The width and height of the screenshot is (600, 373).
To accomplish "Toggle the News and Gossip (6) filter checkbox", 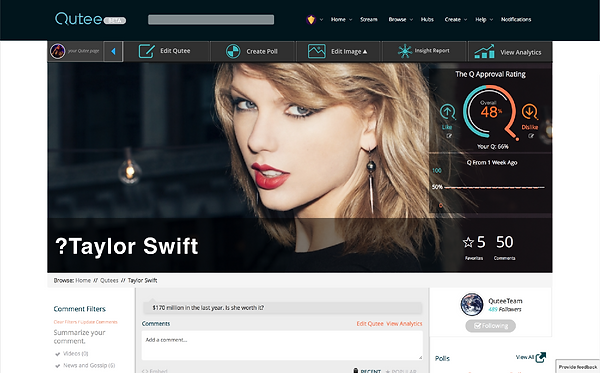I will (x=58, y=365).
